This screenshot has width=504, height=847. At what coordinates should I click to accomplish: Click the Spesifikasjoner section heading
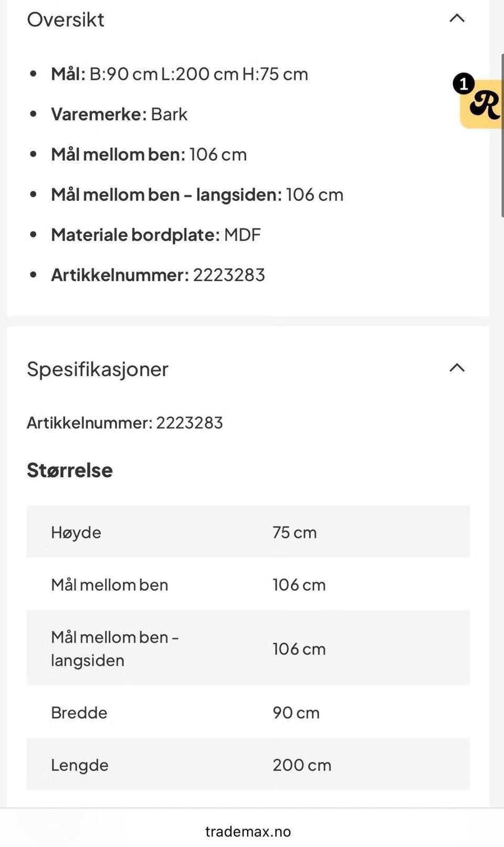pyautogui.click(x=98, y=369)
